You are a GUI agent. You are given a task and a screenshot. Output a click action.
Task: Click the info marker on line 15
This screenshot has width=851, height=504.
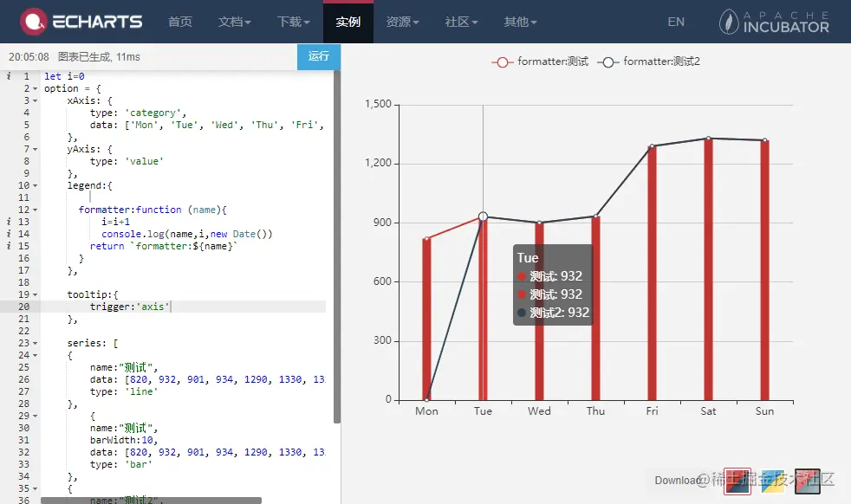(x=9, y=246)
